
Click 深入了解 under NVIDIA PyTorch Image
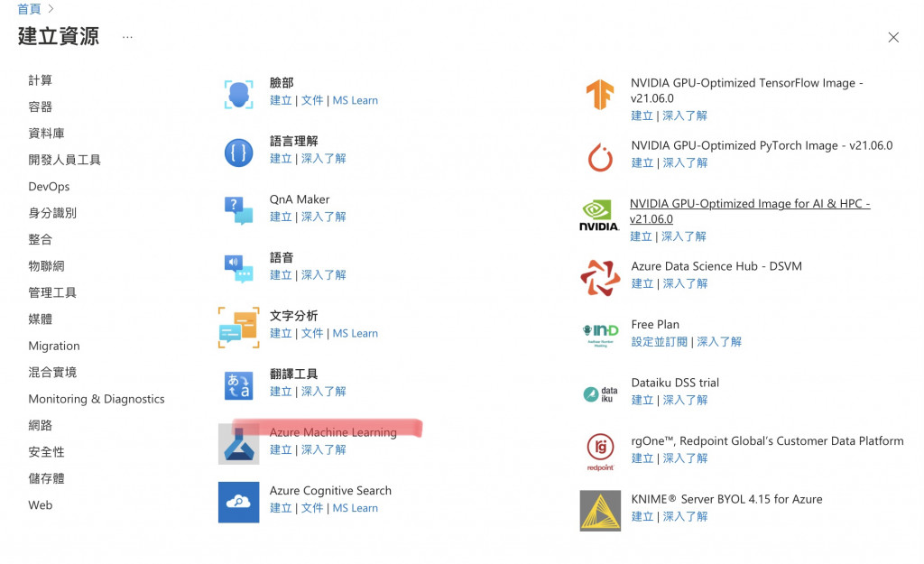(686, 162)
